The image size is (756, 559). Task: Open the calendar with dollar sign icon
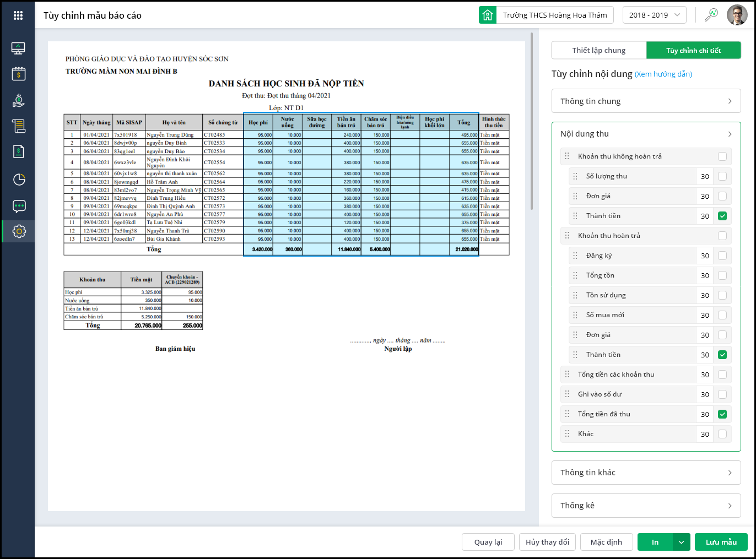click(x=18, y=74)
